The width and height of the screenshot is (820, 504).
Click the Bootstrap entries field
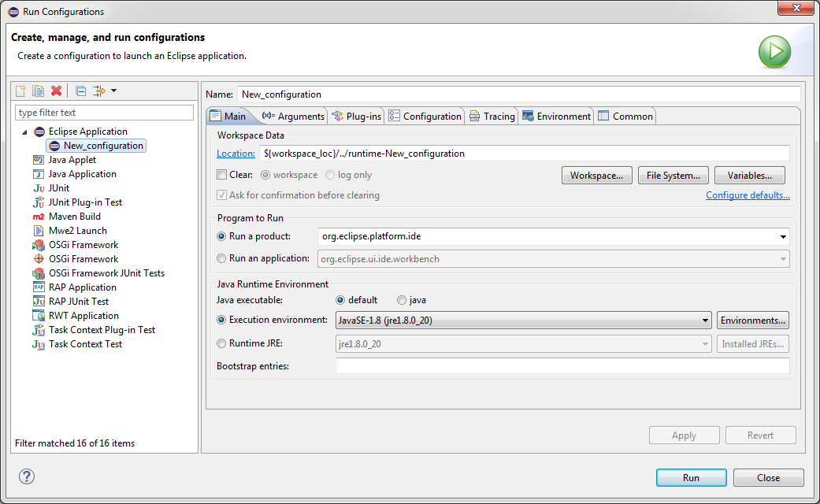click(x=562, y=366)
